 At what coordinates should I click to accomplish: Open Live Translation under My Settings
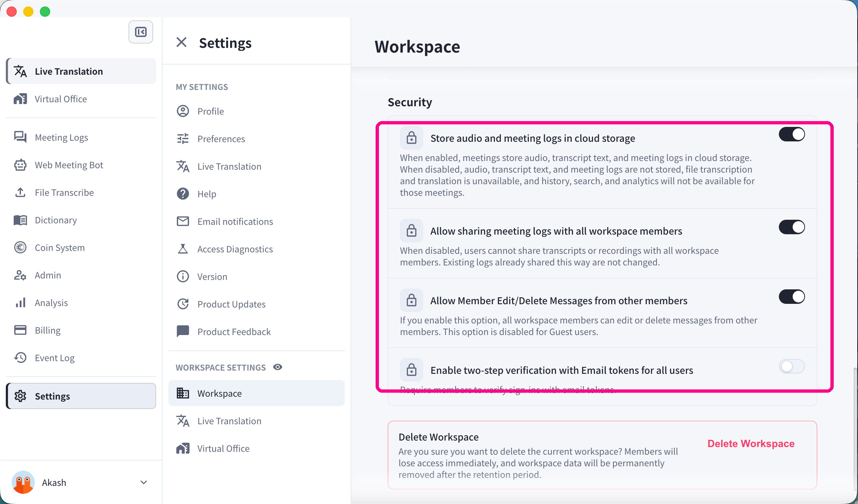[257, 166]
